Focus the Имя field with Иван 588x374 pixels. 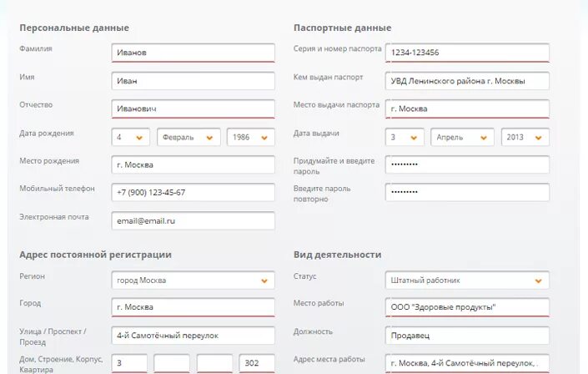coord(193,81)
